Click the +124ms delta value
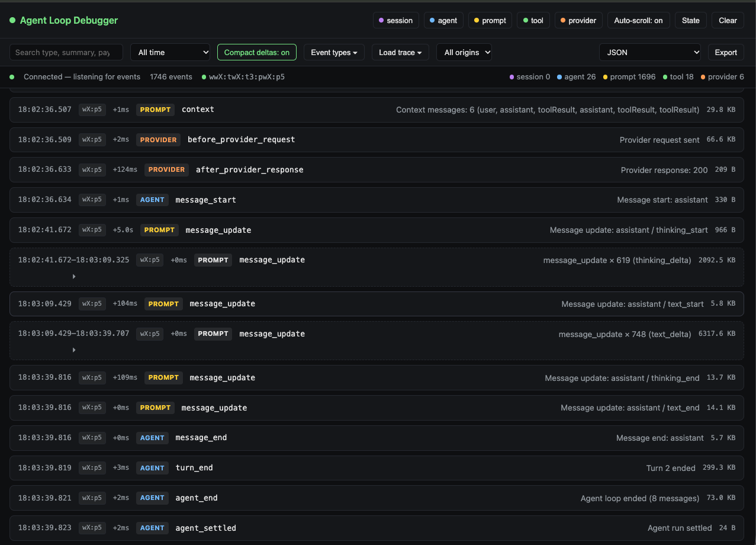The width and height of the screenshot is (756, 545). 125,169
